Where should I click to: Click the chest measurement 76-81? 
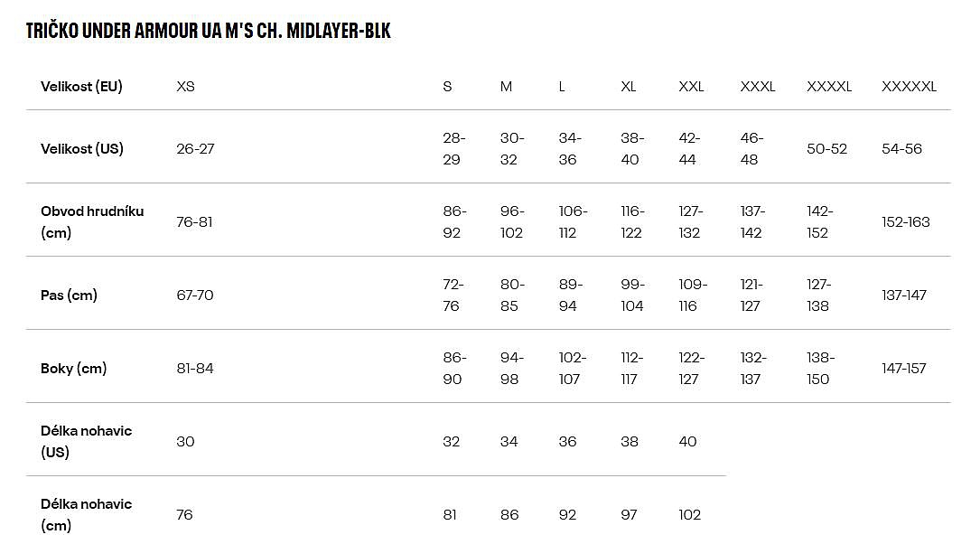(x=194, y=222)
